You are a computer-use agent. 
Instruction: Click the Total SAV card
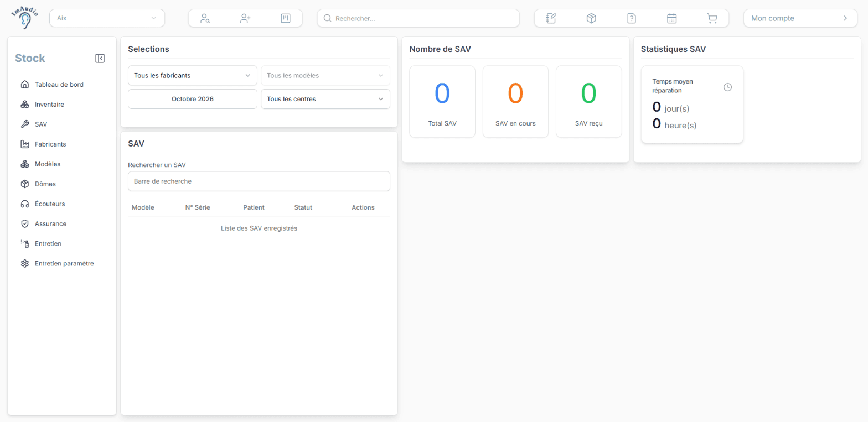[x=442, y=102]
